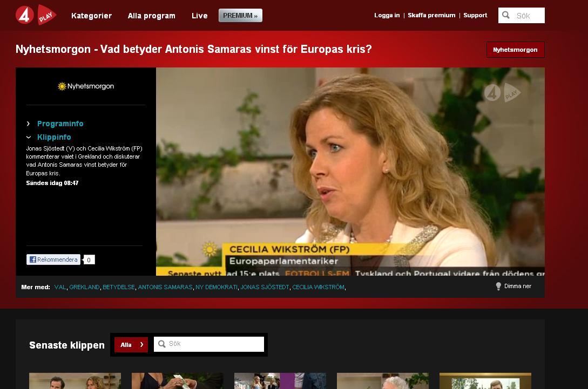This screenshot has width=588, height=389.
Task: Open the GREKLAND tag link
Action: pyautogui.click(x=84, y=287)
